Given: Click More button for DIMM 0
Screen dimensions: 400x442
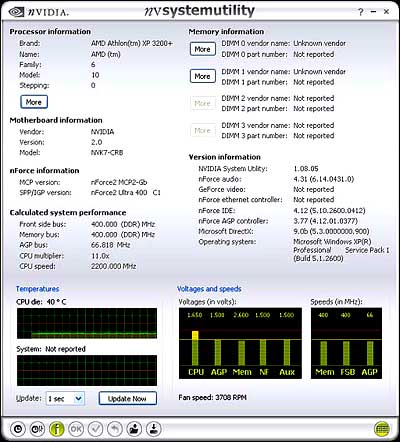Looking at the screenshot, I should [203, 49].
